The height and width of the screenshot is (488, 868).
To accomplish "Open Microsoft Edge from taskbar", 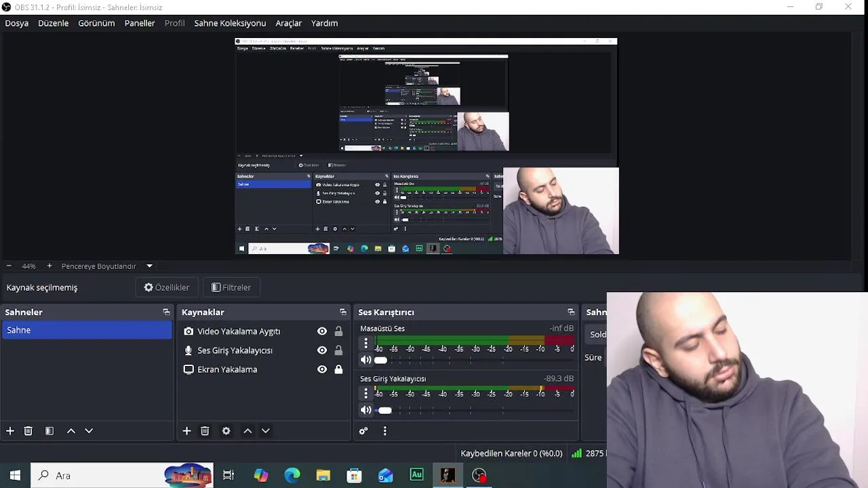I will 292,476.
